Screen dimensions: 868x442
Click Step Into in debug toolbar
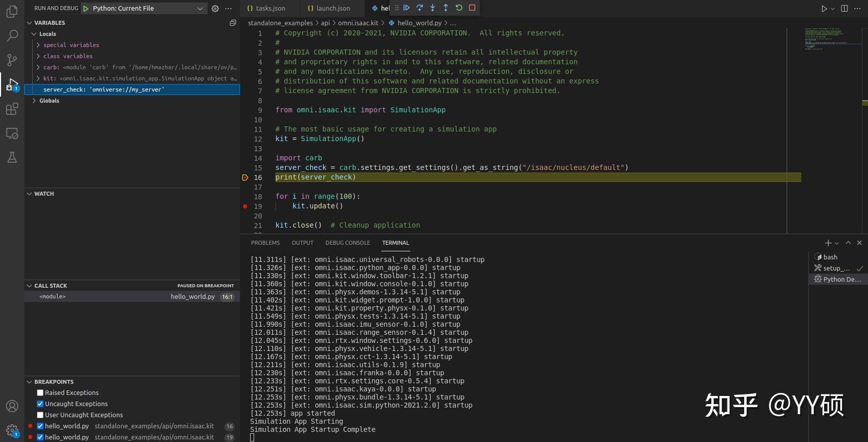tap(432, 8)
